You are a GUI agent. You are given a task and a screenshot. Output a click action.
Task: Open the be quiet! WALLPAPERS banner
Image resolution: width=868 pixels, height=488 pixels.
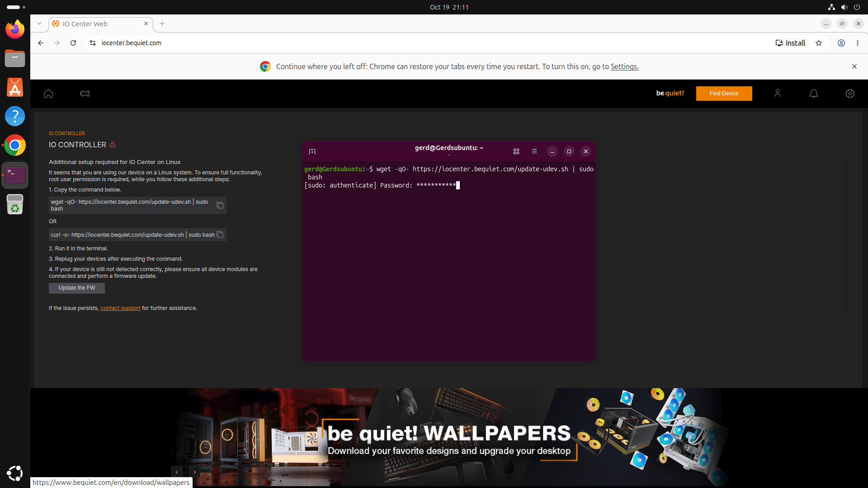[x=449, y=437]
